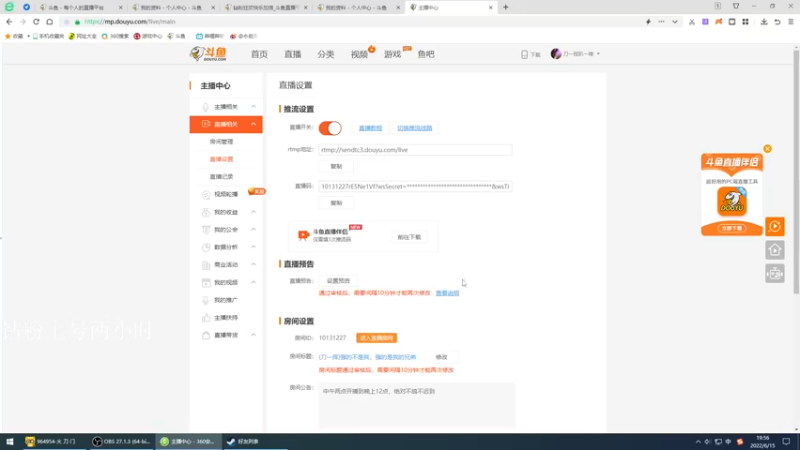Open the 查看说明 link
The width and height of the screenshot is (800, 450).
[447, 293]
